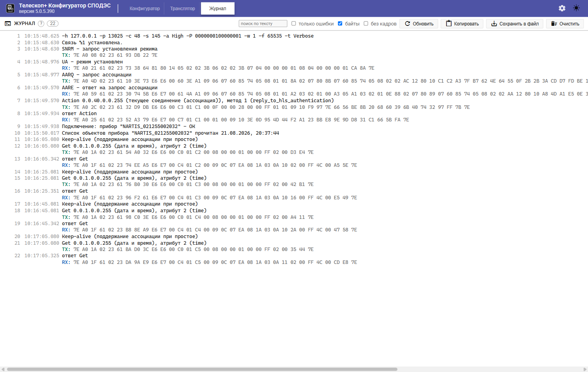The image size is (588, 372).
Task: Open settings via the gear icon
Action: pyautogui.click(x=562, y=8)
